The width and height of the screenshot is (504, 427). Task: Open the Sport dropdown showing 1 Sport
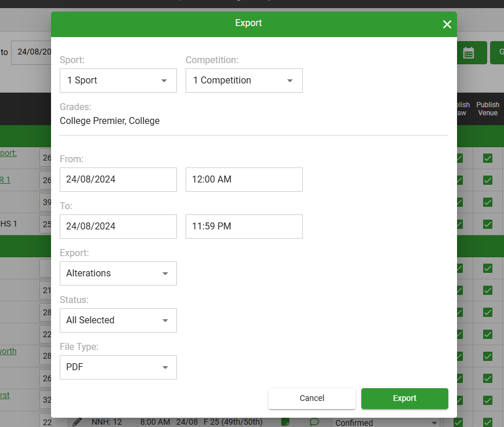pyautogui.click(x=118, y=81)
